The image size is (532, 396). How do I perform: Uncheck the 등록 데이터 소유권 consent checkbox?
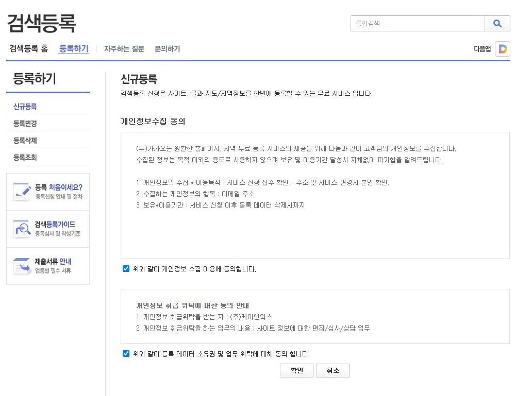126,353
